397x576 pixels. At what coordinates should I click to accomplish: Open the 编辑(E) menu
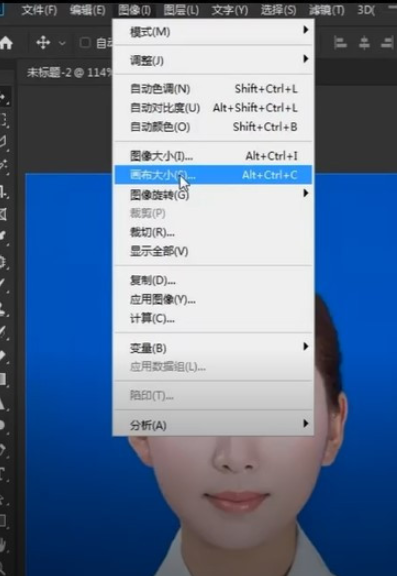point(87,10)
